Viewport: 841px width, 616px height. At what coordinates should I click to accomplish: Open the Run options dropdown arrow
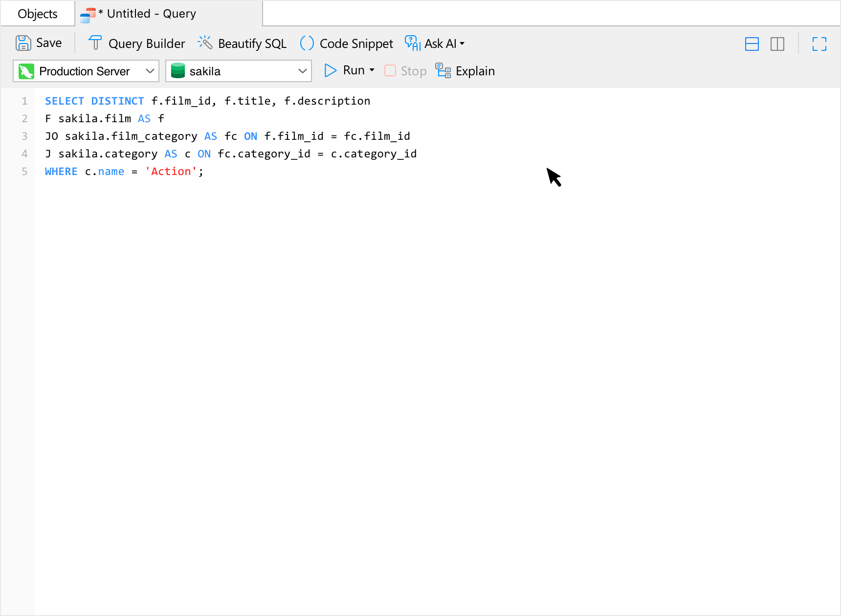372,70
